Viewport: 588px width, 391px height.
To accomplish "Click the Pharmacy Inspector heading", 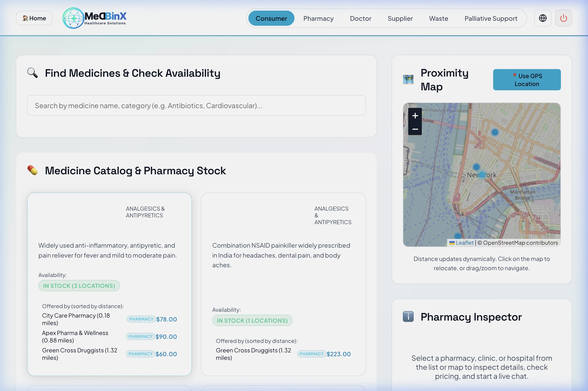I will click(x=471, y=317).
